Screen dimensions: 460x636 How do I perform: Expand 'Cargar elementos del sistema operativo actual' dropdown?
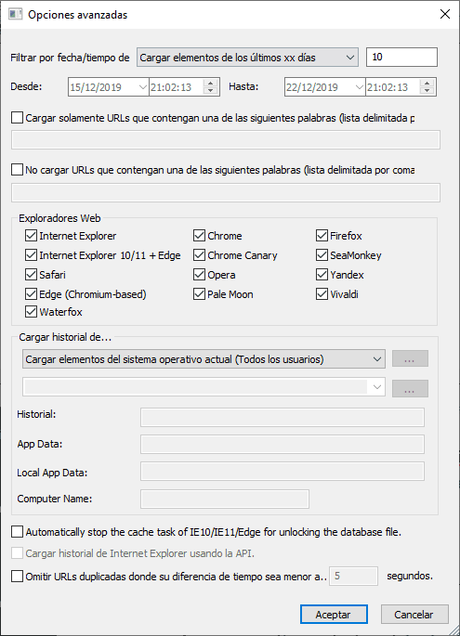pyautogui.click(x=204, y=359)
